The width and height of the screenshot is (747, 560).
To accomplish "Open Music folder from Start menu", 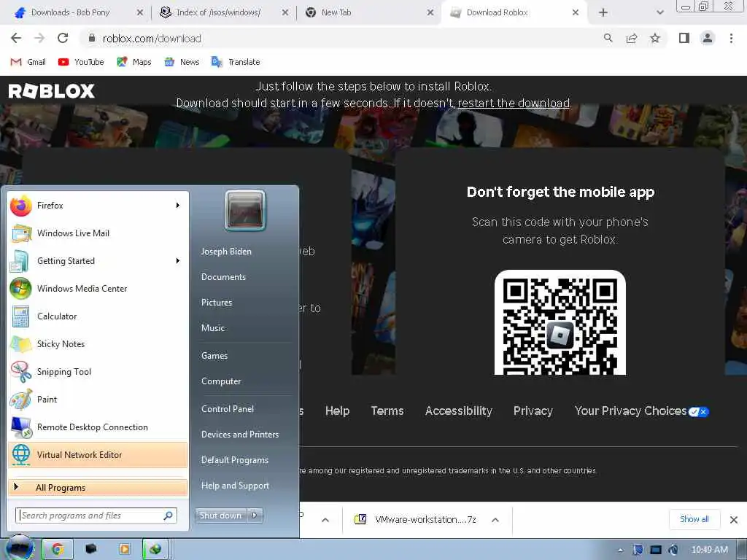I will [x=213, y=327].
